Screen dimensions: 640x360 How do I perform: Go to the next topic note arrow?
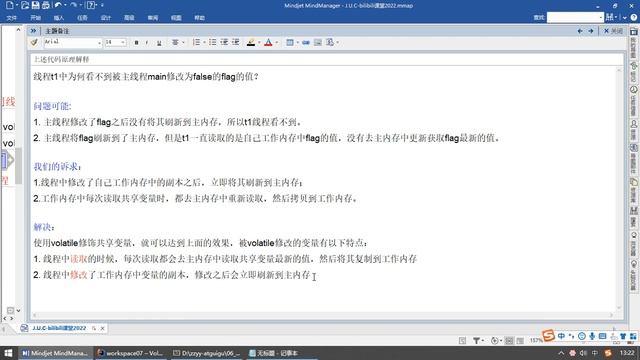coord(591,31)
